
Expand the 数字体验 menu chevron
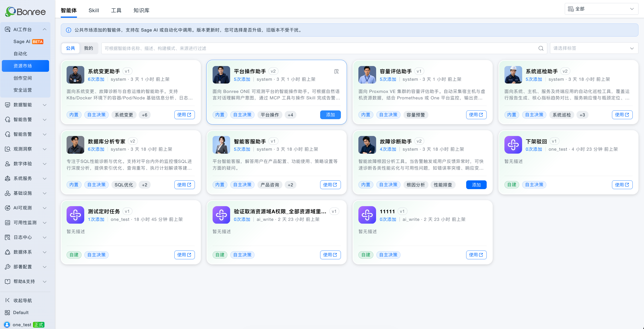(x=44, y=164)
